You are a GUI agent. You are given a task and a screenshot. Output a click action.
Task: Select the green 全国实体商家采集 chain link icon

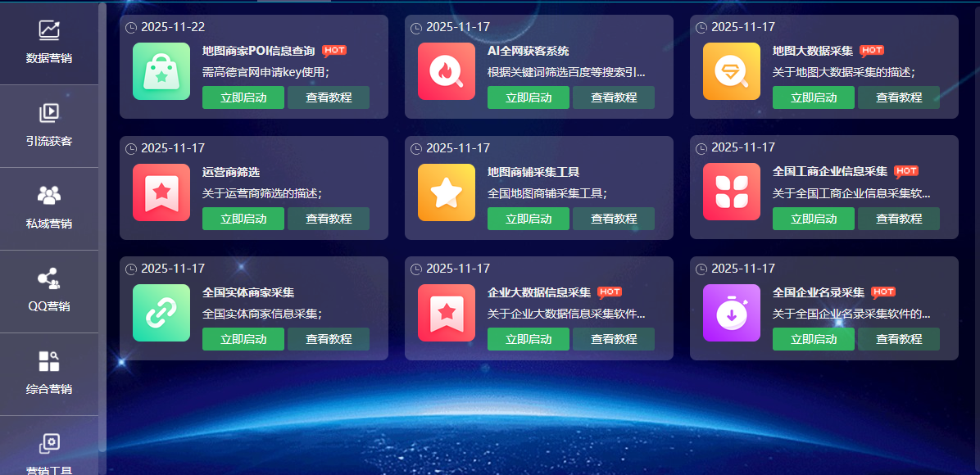coord(161,314)
